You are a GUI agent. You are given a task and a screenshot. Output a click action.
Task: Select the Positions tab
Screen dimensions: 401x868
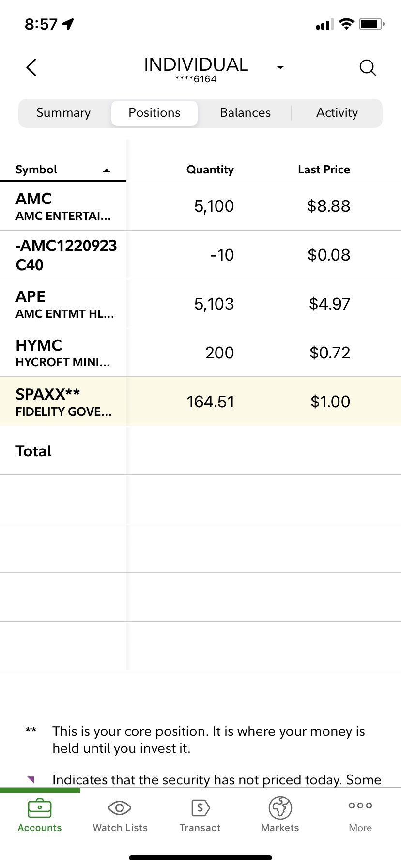tap(154, 113)
